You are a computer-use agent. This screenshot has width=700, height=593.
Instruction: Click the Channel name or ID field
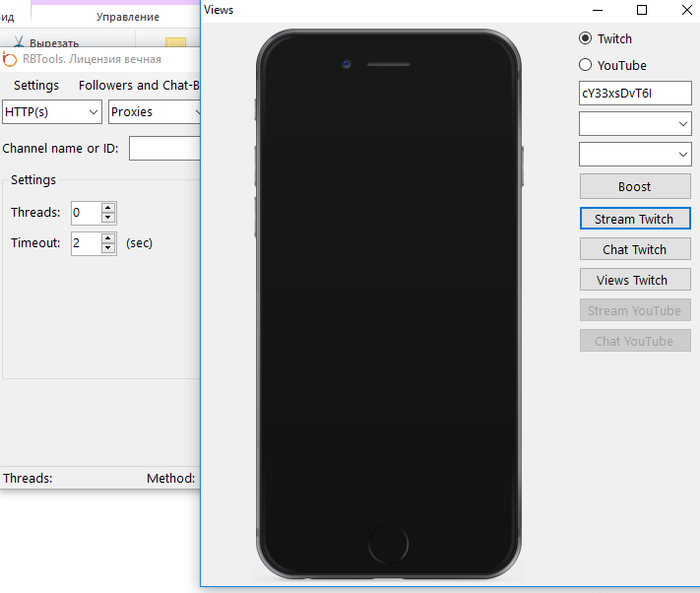tap(164, 149)
